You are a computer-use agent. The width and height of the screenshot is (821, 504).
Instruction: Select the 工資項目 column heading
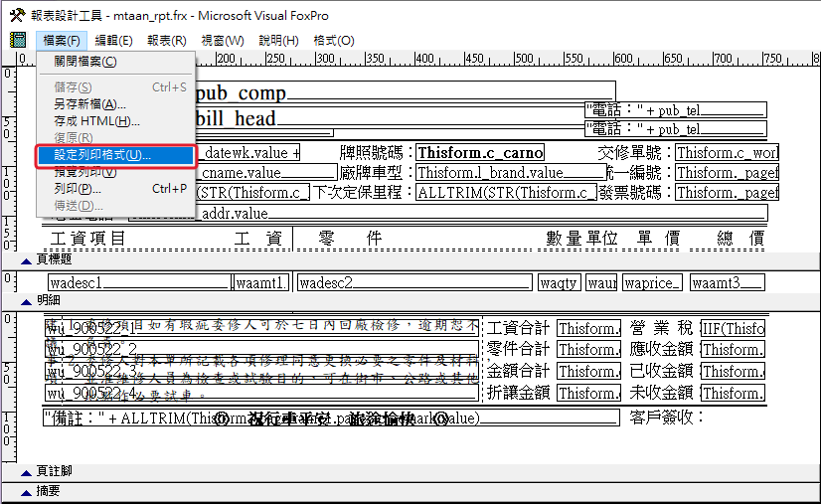(x=88, y=239)
